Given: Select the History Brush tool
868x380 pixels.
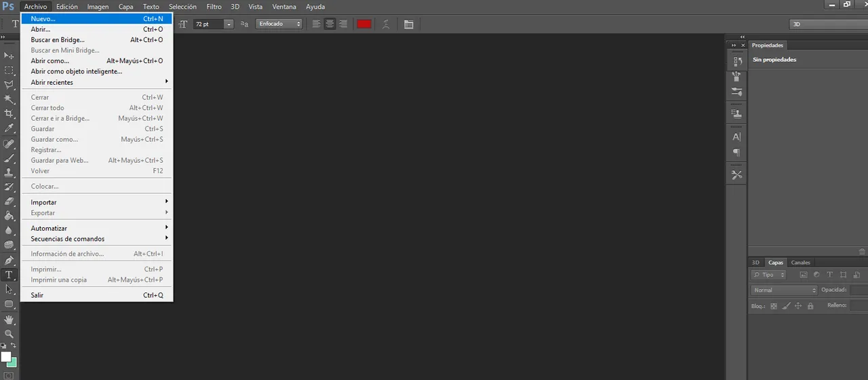Looking at the screenshot, I should (x=9, y=187).
